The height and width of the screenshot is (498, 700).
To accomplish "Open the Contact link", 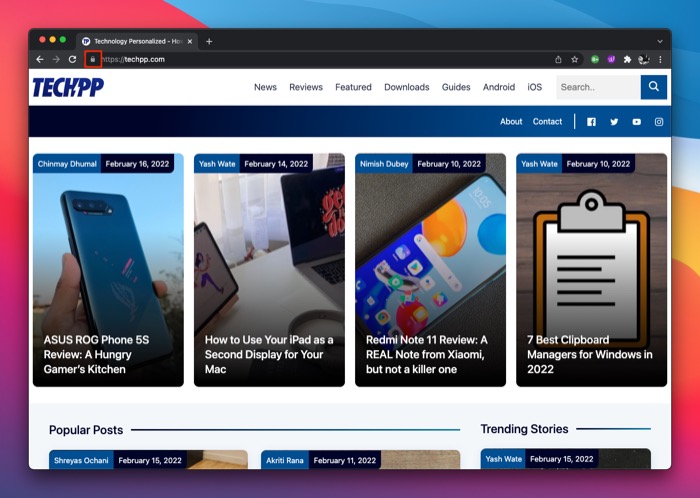I will (547, 121).
